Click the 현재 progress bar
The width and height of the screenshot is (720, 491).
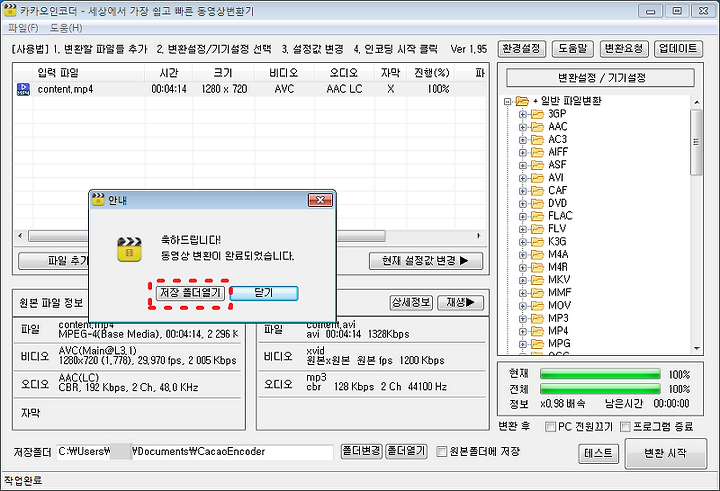click(600, 374)
